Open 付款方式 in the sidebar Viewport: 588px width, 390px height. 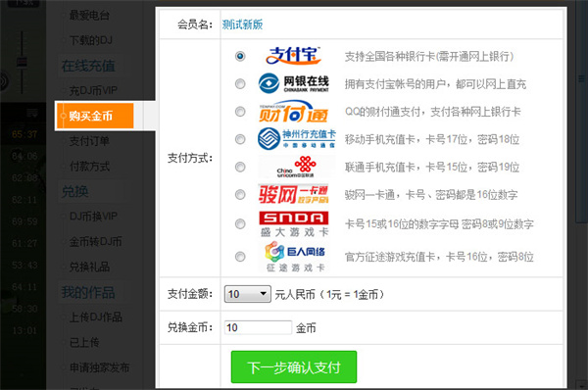click(89, 167)
